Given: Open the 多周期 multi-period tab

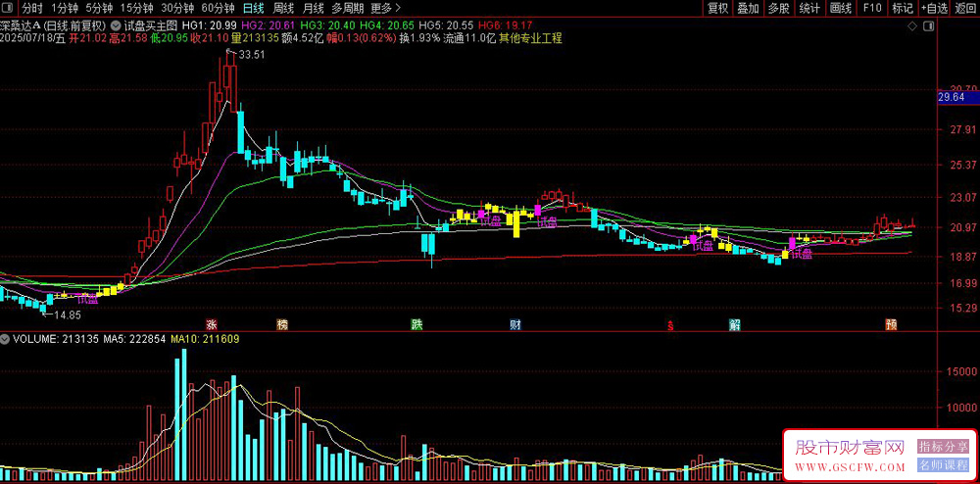Looking at the screenshot, I should click(347, 8).
